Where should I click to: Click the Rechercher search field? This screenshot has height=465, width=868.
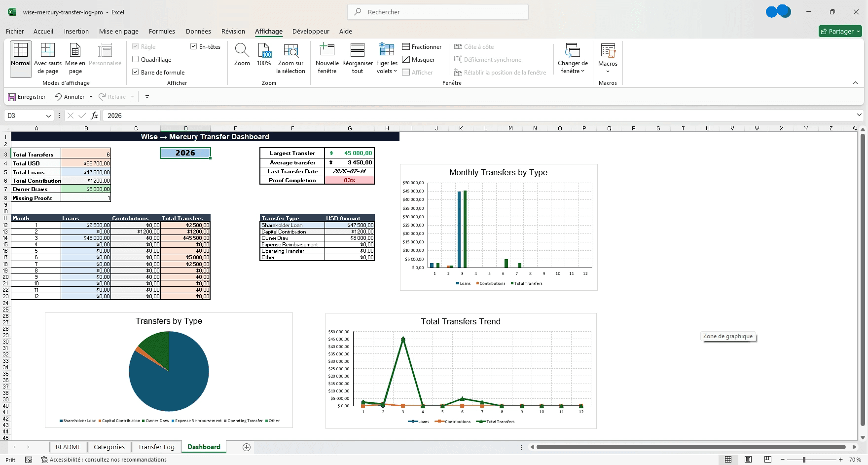[438, 12]
